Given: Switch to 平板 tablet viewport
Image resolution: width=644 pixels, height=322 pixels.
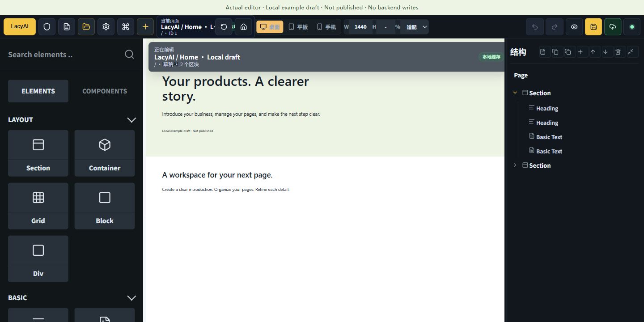Looking at the screenshot, I should tap(298, 27).
